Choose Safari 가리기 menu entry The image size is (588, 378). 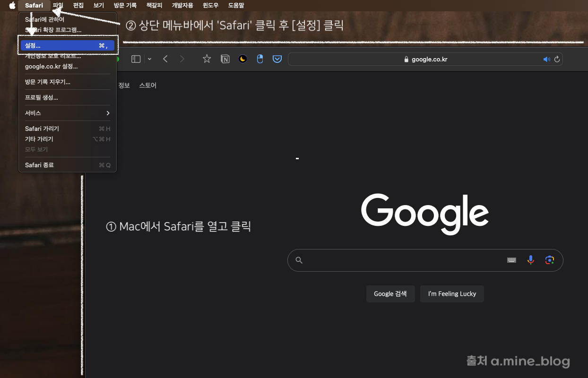click(67, 129)
